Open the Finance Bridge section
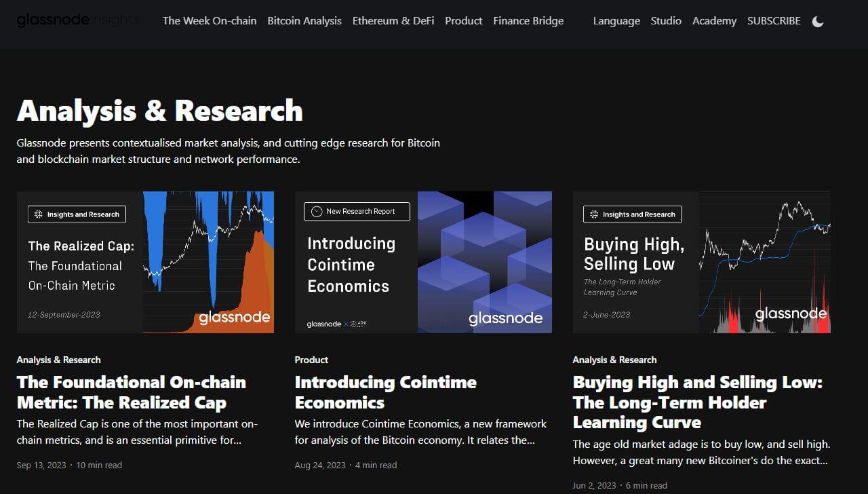This screenshot has height=494, width=868. (528, 21)
